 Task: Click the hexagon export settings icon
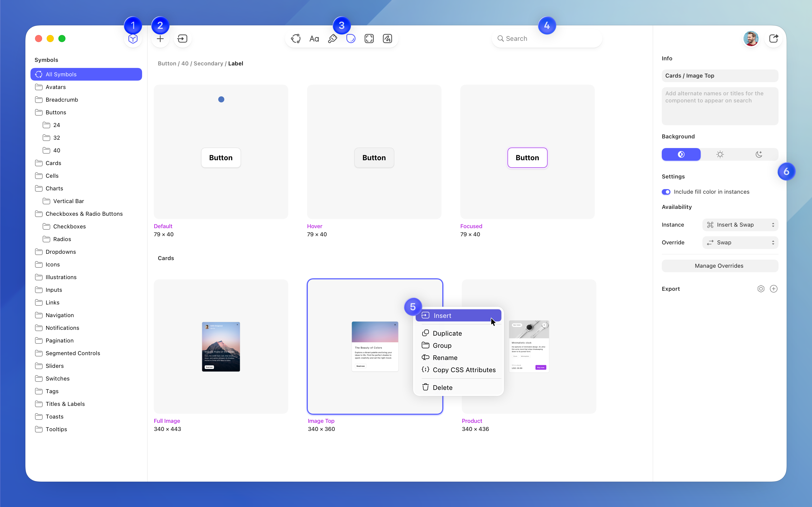[x=761, y=289]
